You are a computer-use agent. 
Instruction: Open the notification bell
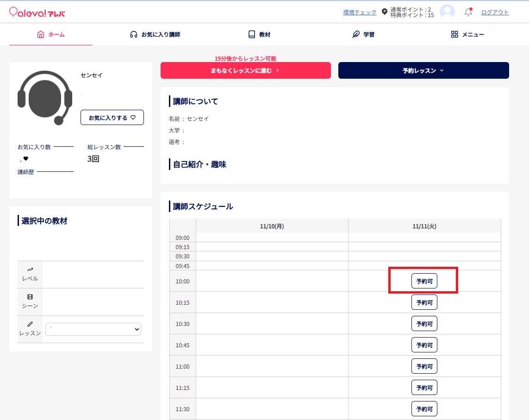[x=468, y=13]
